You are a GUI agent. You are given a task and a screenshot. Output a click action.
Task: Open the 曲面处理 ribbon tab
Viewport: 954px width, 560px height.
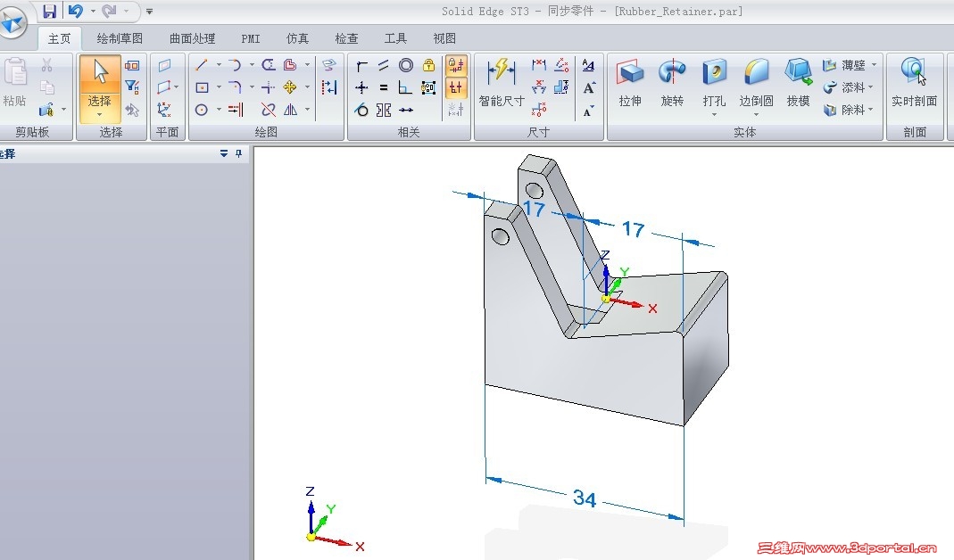coord(192,38)
